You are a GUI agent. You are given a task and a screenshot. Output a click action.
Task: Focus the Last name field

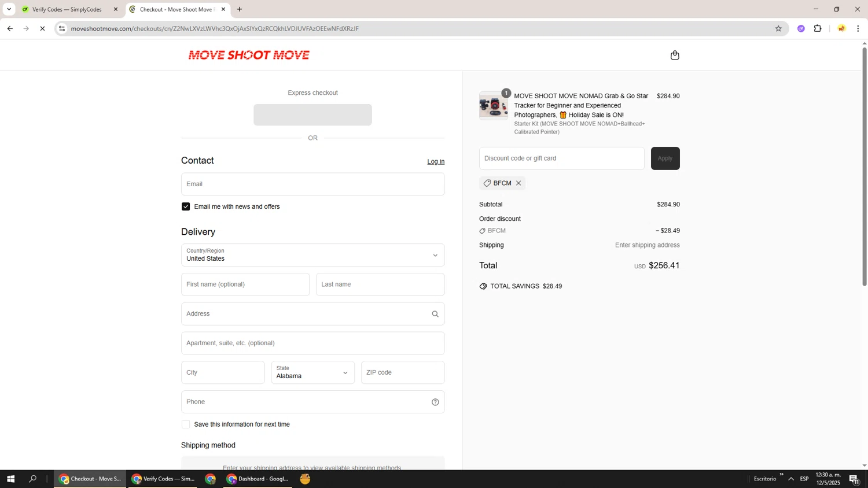[x=380, y=284]
